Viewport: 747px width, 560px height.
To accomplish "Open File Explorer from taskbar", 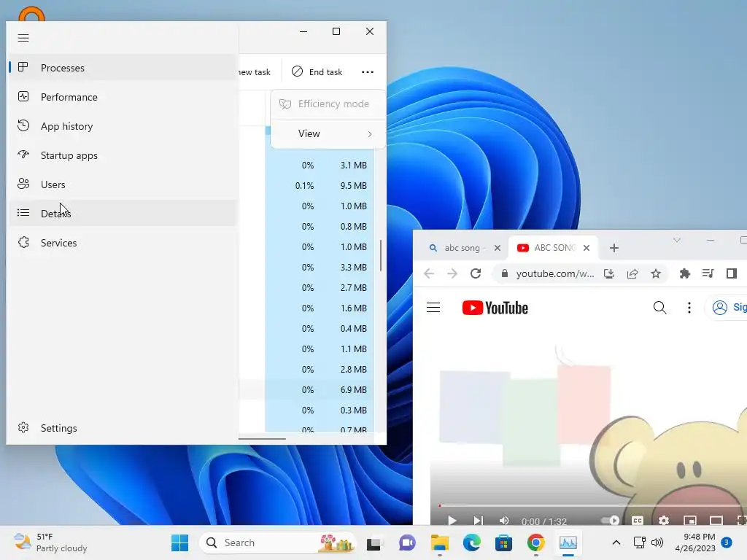I will point(439,542).
